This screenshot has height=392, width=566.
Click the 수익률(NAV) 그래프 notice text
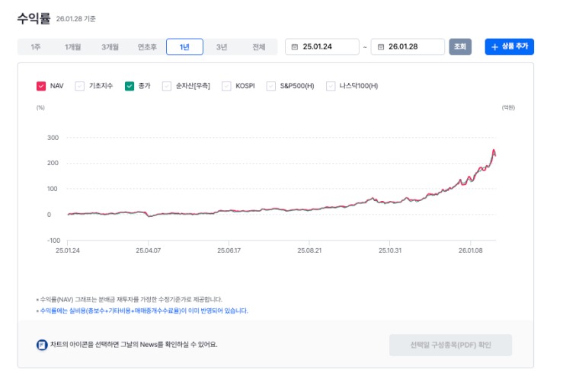[x=131, y=299]
